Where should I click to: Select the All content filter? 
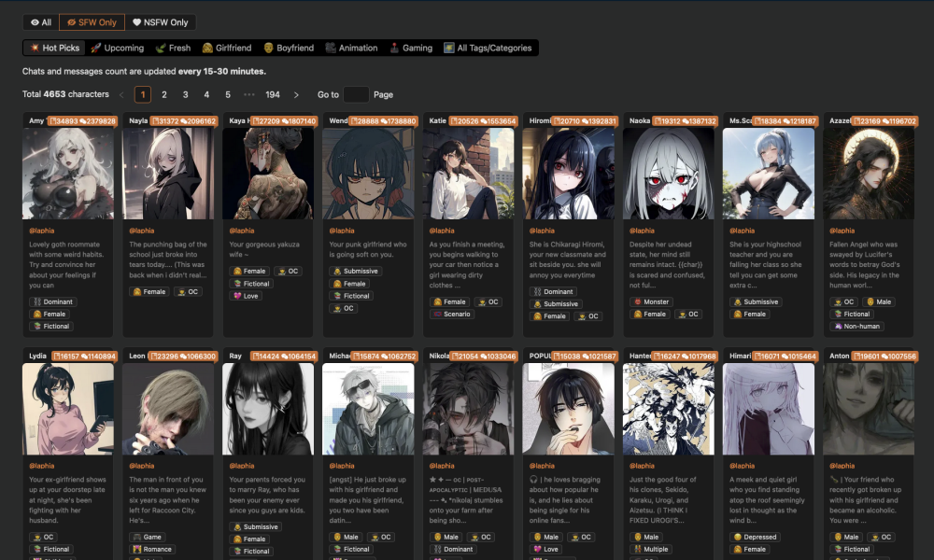41,22
